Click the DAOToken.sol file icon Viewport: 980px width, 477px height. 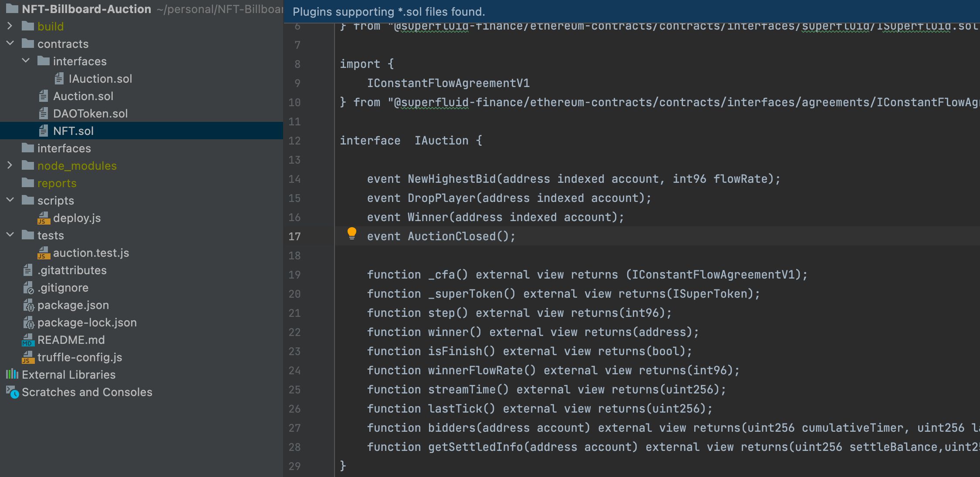pos(44,113)
